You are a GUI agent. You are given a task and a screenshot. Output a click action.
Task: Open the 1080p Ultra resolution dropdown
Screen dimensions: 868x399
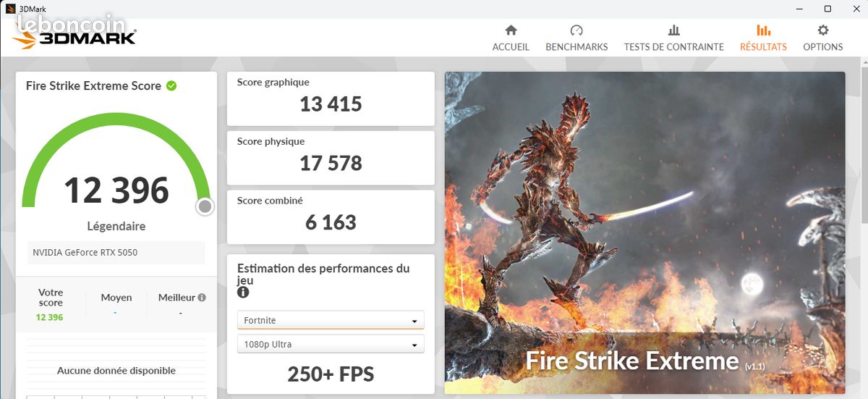click(x=331, y=344)
